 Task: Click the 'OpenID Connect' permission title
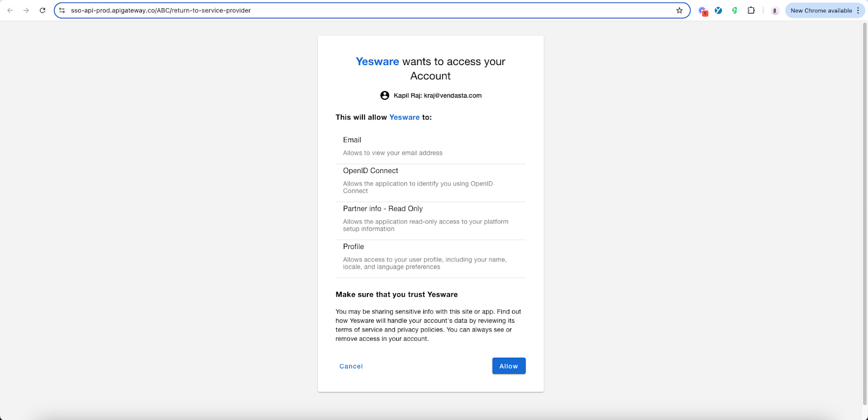[371, 170]
